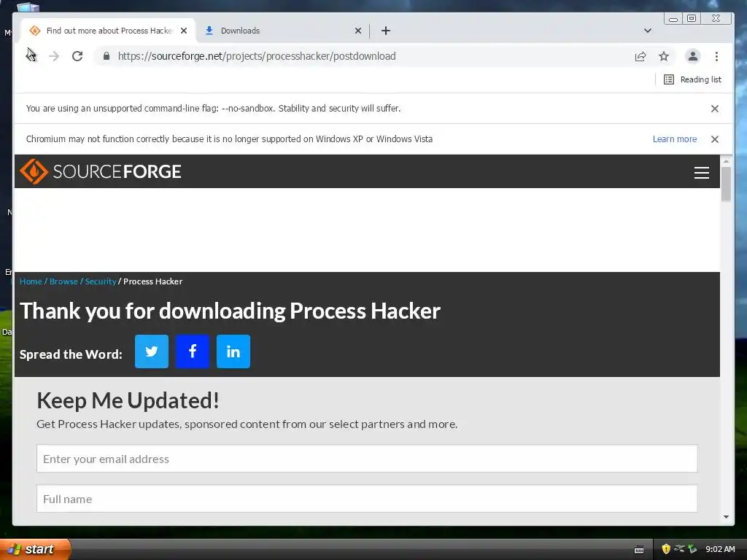Click the address bar URL
Viewport: 747px width, 560px height.
257,56
